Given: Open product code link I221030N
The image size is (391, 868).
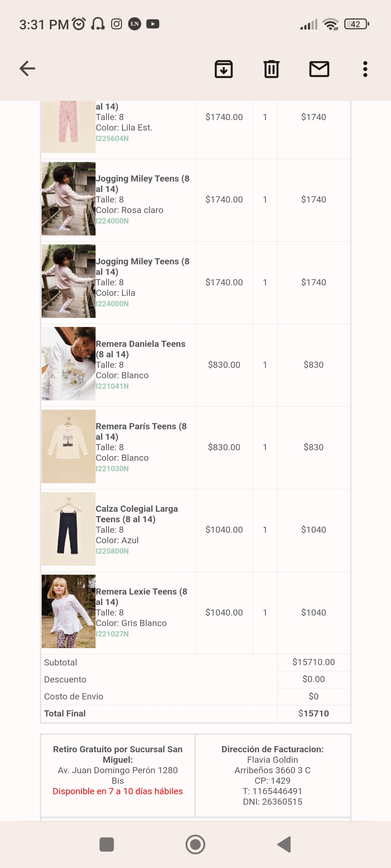Looking at the screenshot, I should pyautogui.click(x=112, y=469).
